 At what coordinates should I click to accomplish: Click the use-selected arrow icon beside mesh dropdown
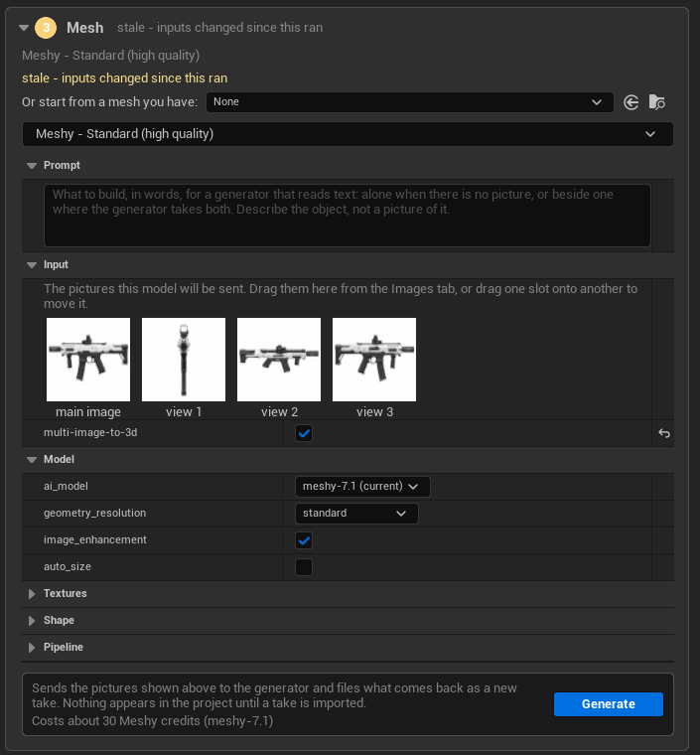[x=630, y=102]
